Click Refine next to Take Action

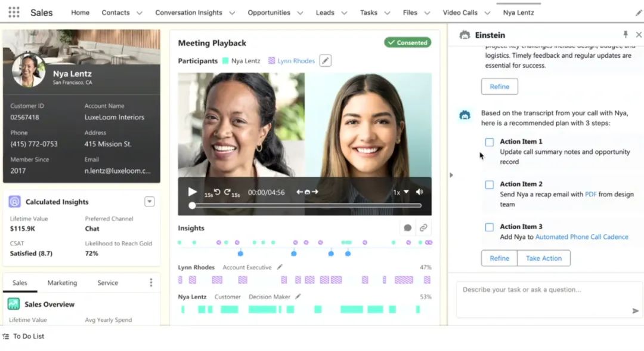click(x=500, y=258)
